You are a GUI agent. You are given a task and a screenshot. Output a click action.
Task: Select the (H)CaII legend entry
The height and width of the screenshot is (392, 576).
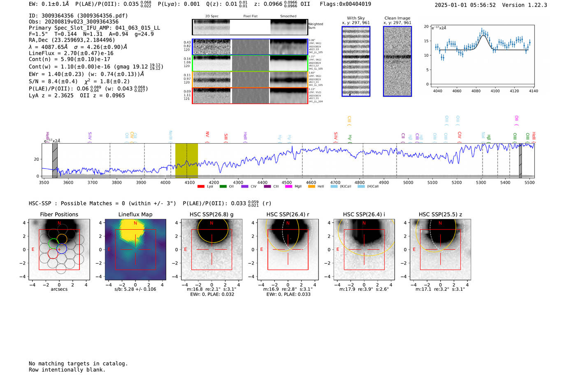coord(368,186)
